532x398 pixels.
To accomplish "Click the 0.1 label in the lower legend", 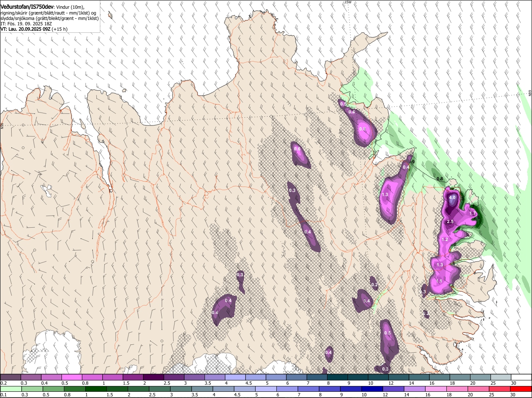I will click(x=4, y=395).
